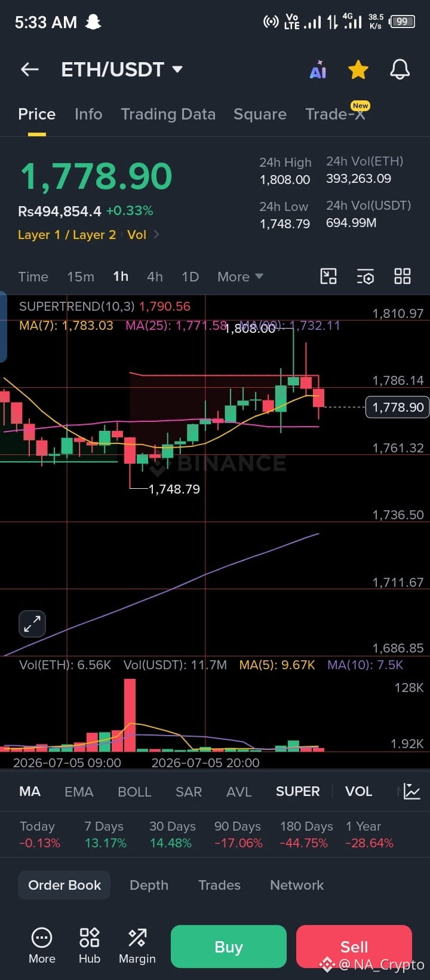430x980 pixels.
Task: Tap the 24h Vol(ETH) 393,263.09 value
Action: click(358, 179)
